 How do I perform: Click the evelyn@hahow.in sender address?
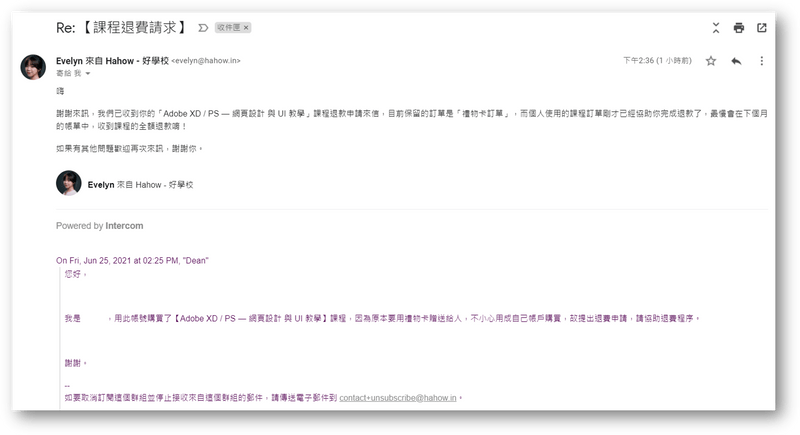(206, 61)
